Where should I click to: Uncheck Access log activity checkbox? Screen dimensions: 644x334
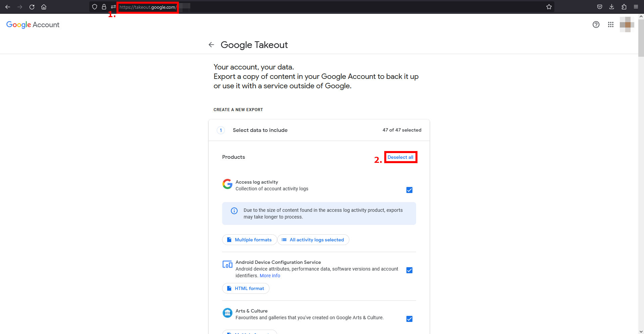409,190
